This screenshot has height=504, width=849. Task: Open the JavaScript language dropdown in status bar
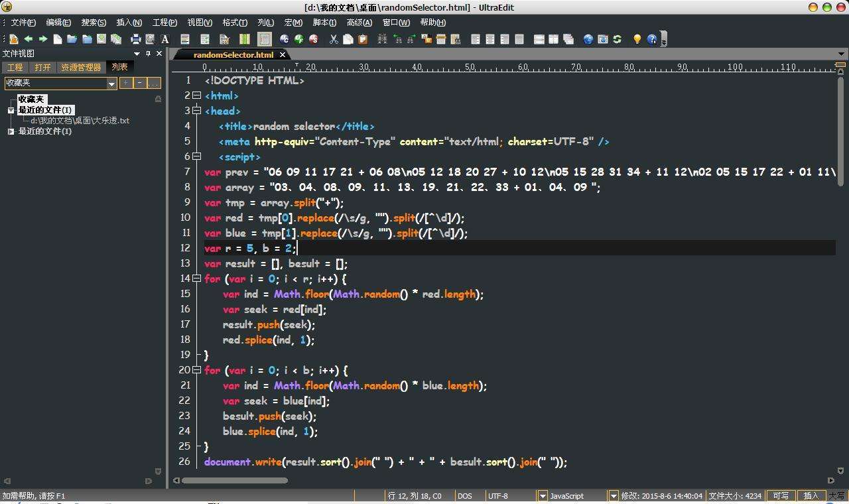(x=543, y=495)
